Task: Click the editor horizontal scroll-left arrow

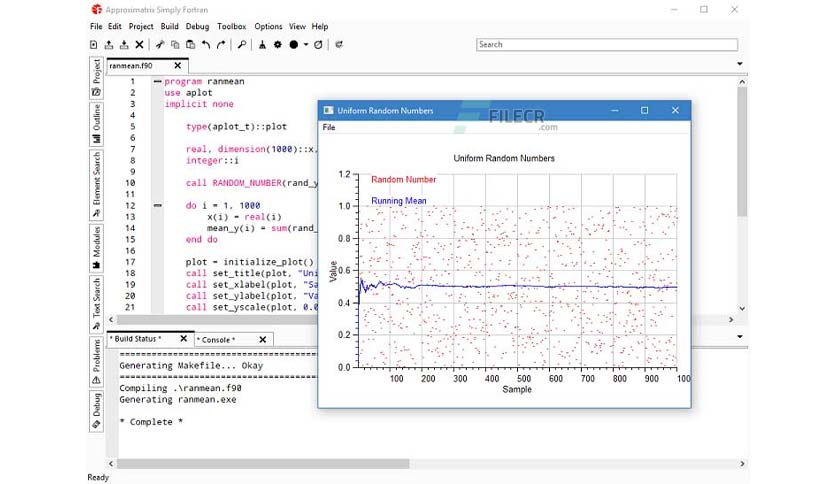Action: [x=111, y=319]
